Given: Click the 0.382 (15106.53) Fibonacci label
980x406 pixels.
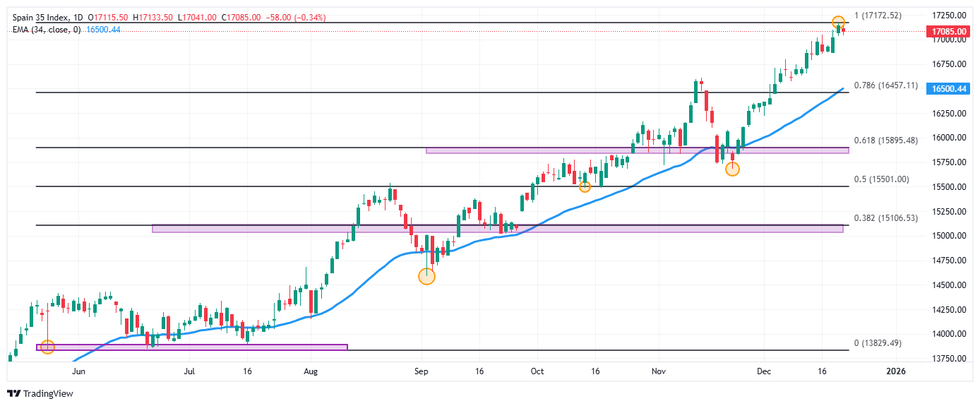Looking at the screenshot, I should pos(885,218).
